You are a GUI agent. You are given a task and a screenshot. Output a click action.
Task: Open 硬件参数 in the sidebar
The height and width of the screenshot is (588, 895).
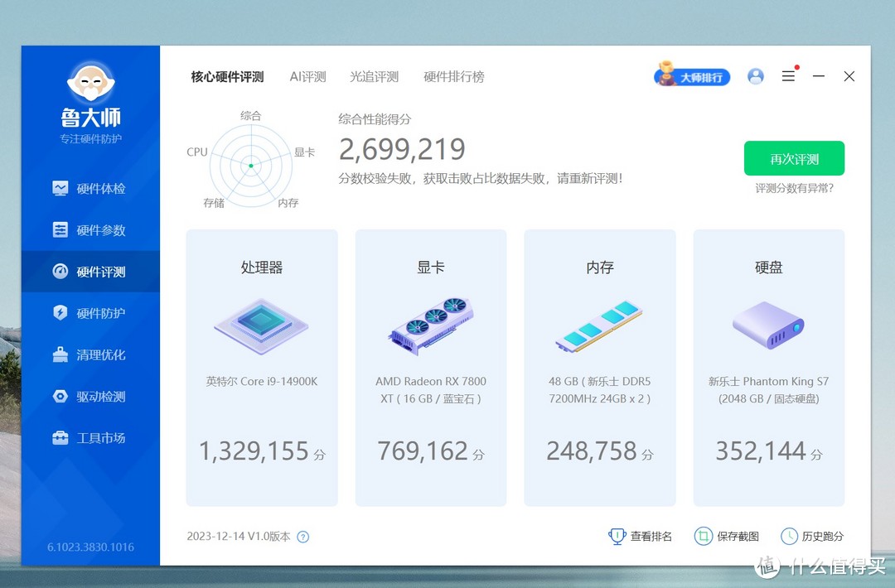point(90,230)
